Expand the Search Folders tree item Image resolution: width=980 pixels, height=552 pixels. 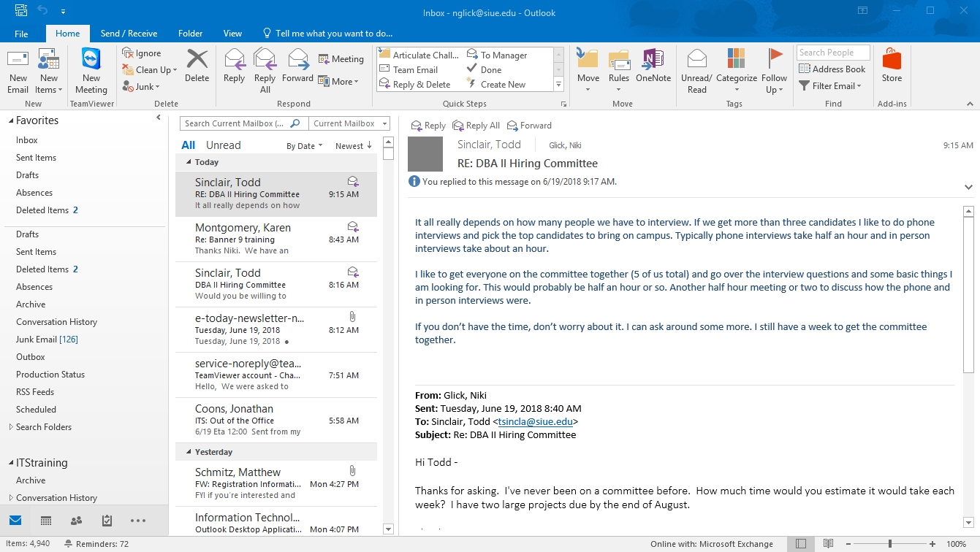click(x=11, y=427)
